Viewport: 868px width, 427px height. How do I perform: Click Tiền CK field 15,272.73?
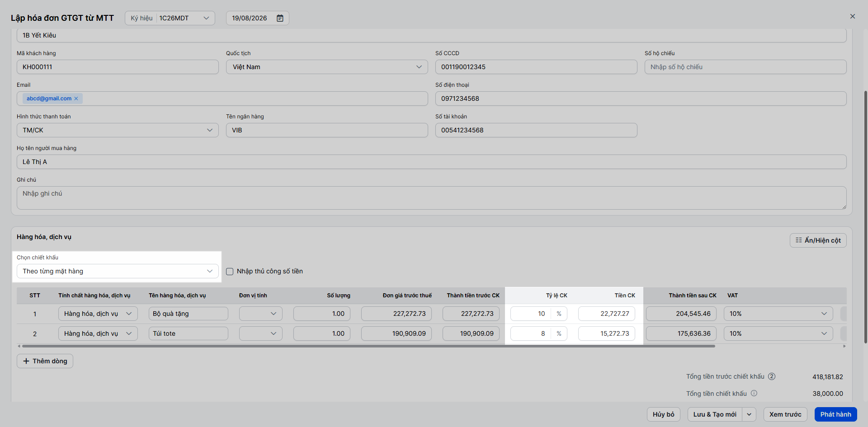click(x=607, y=333)
